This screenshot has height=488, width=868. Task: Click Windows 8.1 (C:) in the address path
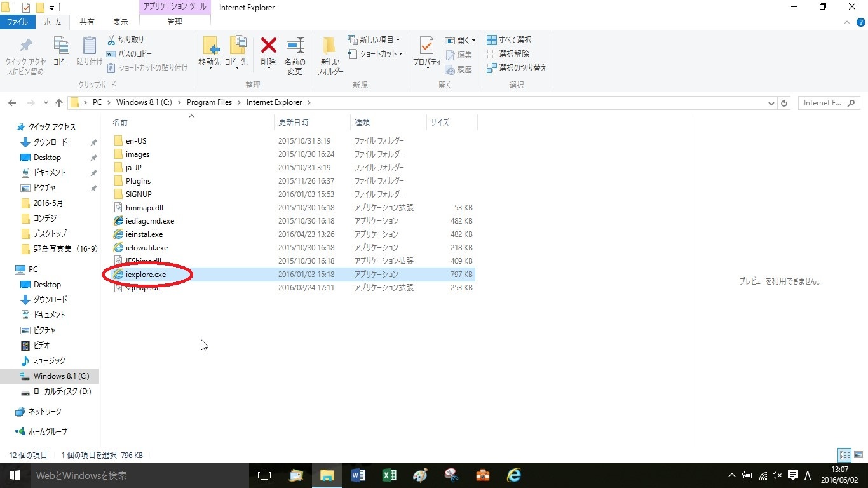click(144, 102)
